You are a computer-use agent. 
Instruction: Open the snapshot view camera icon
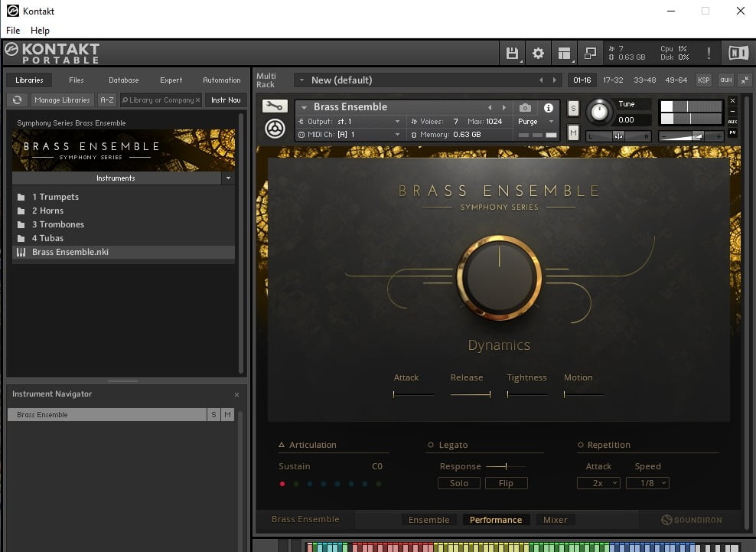pyautogui.click(x=526, y=108)
